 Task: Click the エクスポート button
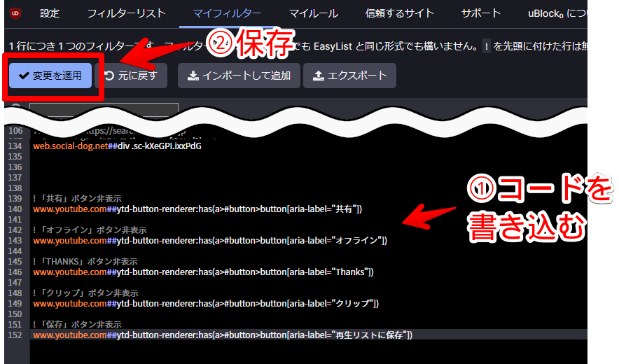[349, 76]
